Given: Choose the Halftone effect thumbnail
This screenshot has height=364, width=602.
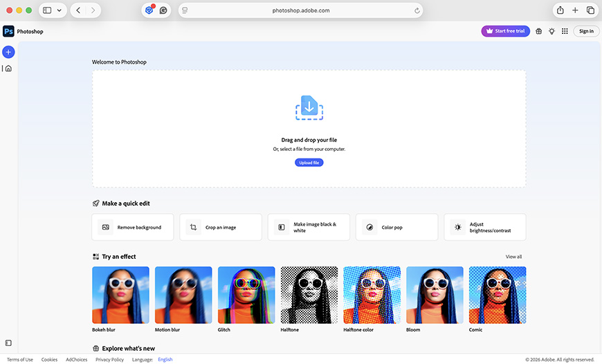Looking at the screenshot, I should click(309, 295).
